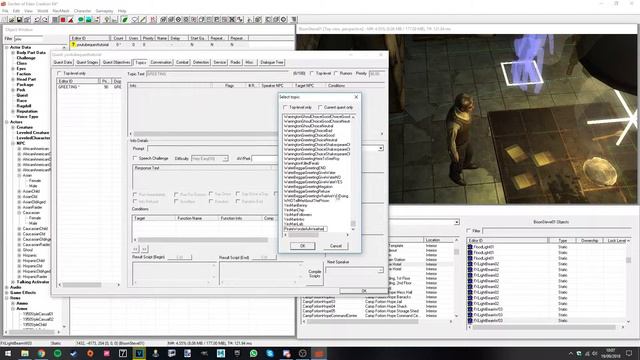Image resolution: width=640 pixels, height=360 pixels.
Task: Click the Undo arrow toolbar icon
Action: click(37, 20)
